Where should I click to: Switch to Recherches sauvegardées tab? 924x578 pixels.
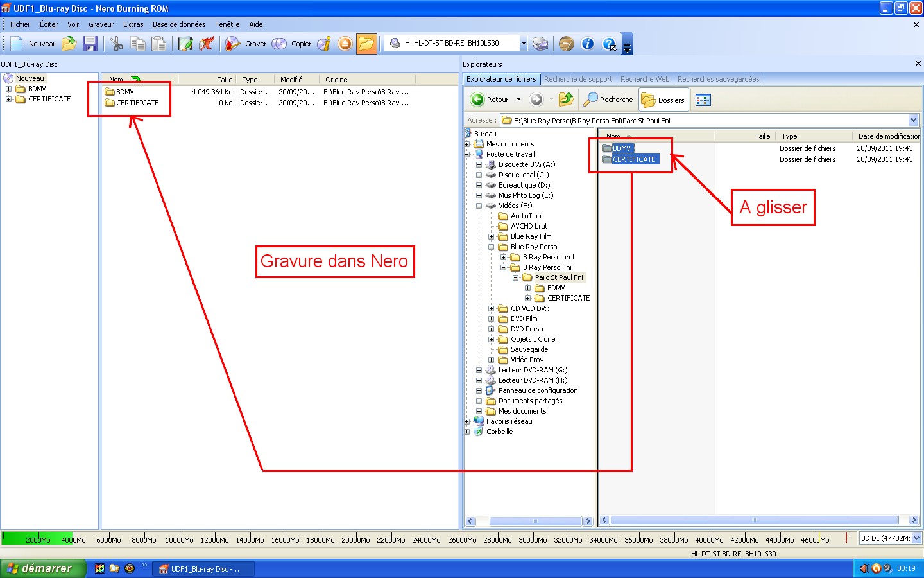(x=718, y=79)
